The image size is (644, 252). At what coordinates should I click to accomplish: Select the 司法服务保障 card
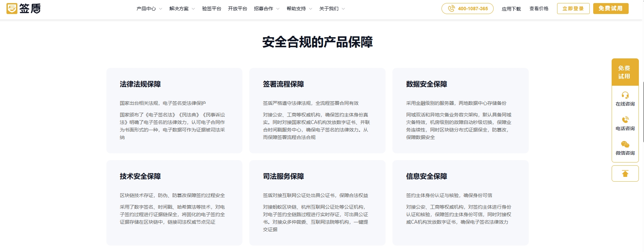317,203
